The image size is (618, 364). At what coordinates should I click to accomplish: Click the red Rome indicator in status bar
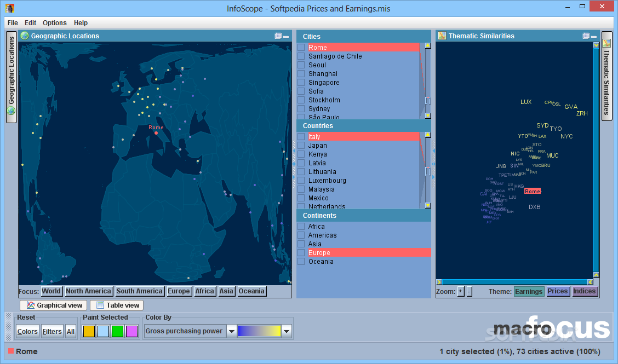[x=11, y=351]
